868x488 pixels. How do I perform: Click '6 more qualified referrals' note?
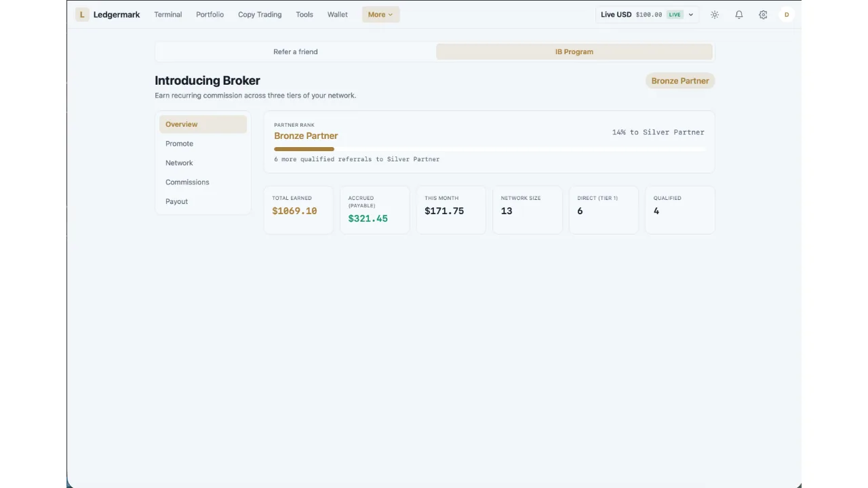357,159
